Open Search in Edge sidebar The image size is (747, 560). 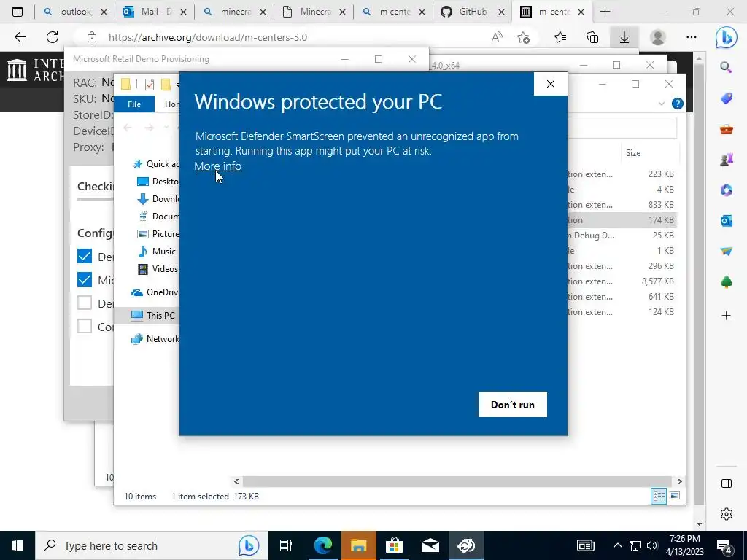coord(726,67)
